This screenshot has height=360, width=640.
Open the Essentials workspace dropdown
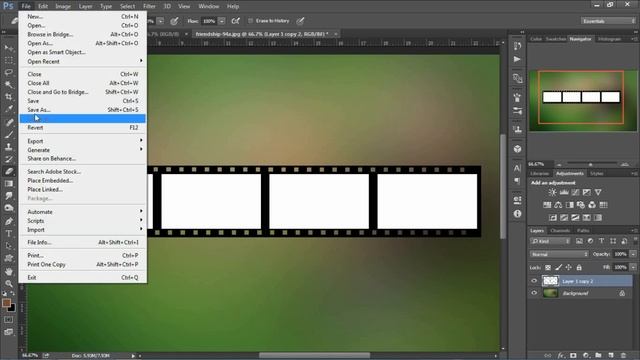pyautogui.click(x=608, y=21)
